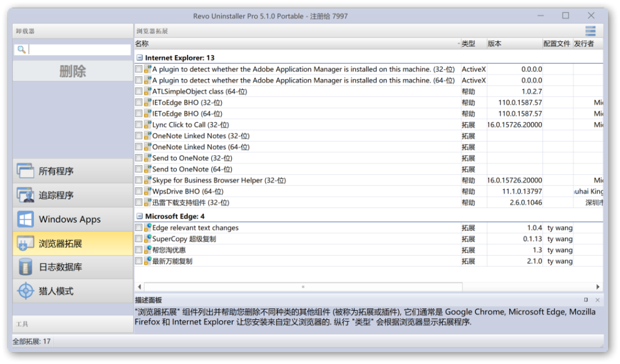This screenshot has height=364, width=620.
Task: Expand the 工具 section header
Action: [x=73, y=323]
